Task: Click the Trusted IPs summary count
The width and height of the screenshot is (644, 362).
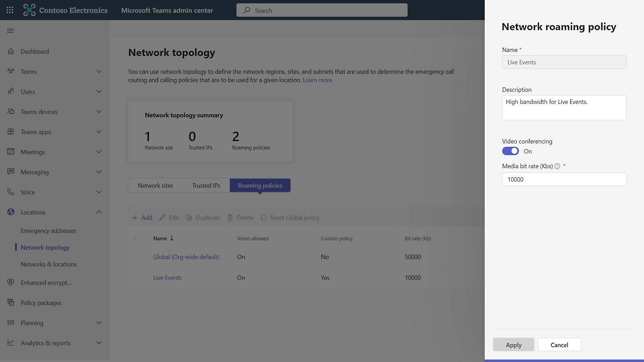Action: click(x=192, y=136)
